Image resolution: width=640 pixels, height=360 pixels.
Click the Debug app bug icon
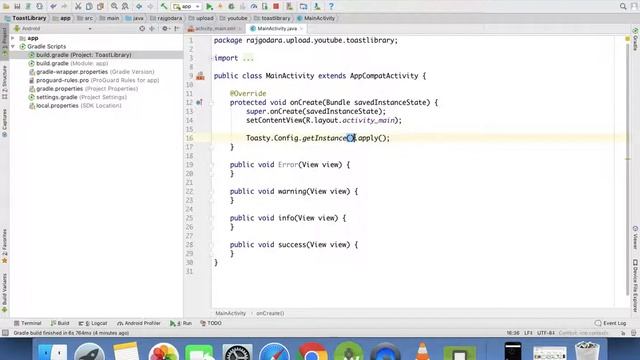tap(231, 6)
